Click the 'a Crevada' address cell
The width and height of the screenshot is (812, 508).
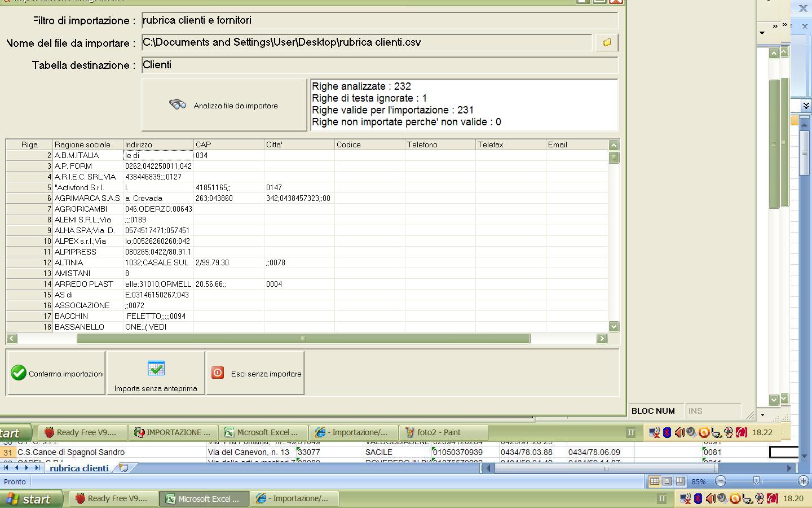point(158,198)
